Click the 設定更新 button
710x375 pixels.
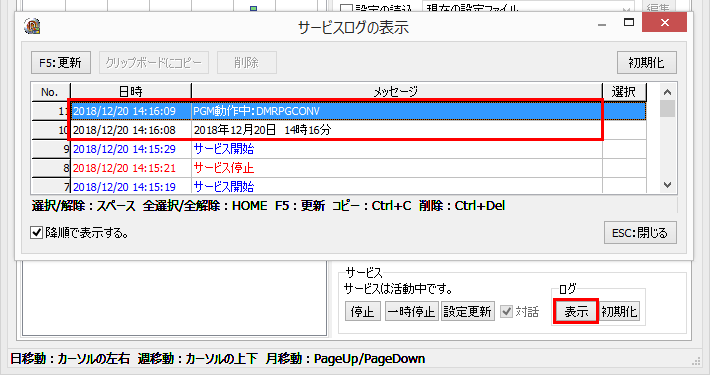(468, 312)
